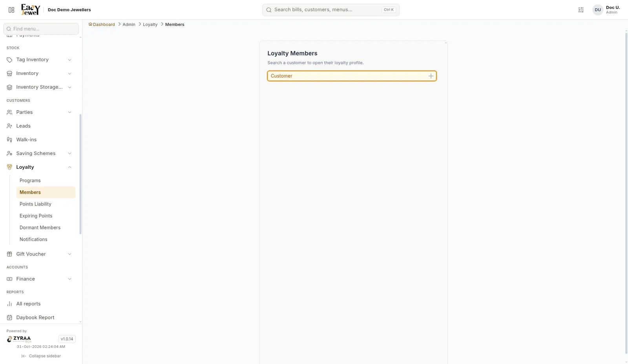Click the plus icon in Customer field

pyautogui.click(x=431, y=76)
